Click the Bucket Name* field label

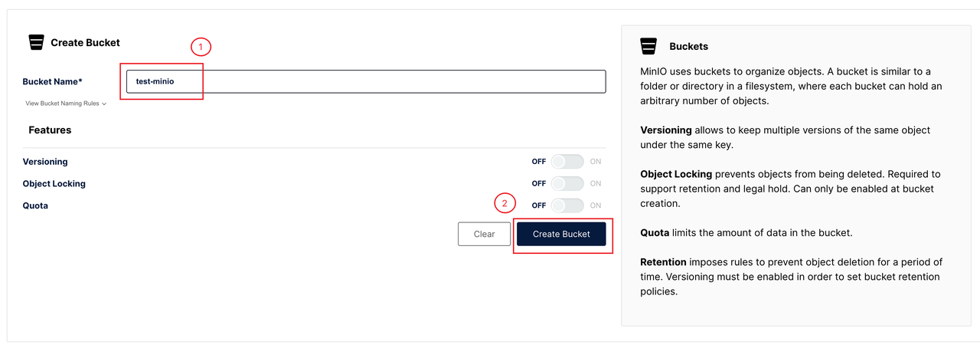pyautogui.click(x=52, y=81)
